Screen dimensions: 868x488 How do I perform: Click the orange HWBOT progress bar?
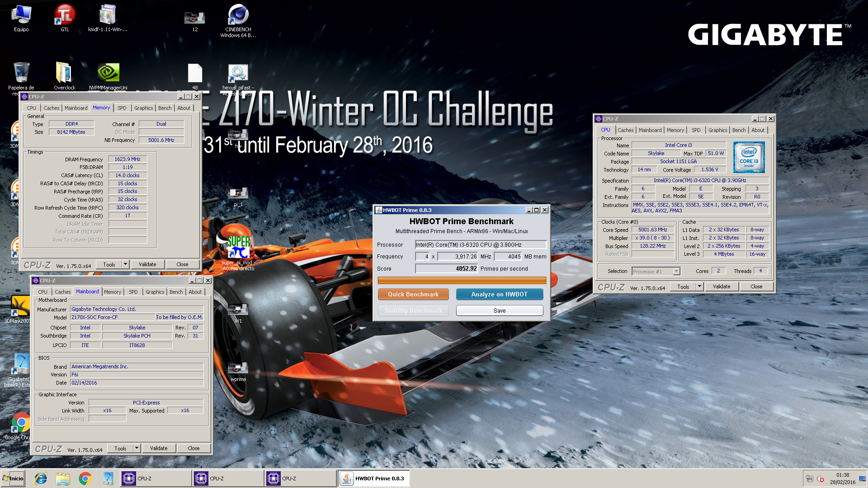pyautogui.click(x=462, y=280)
